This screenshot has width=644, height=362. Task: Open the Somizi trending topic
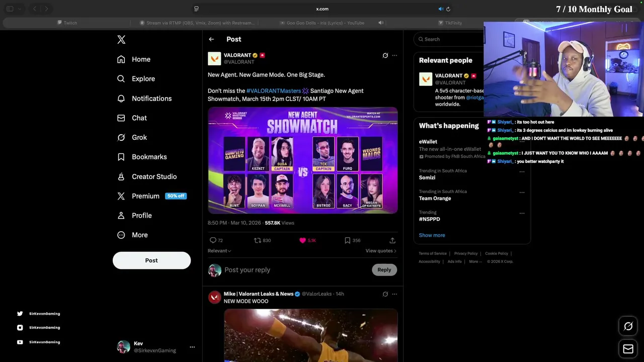coord(427,177)
